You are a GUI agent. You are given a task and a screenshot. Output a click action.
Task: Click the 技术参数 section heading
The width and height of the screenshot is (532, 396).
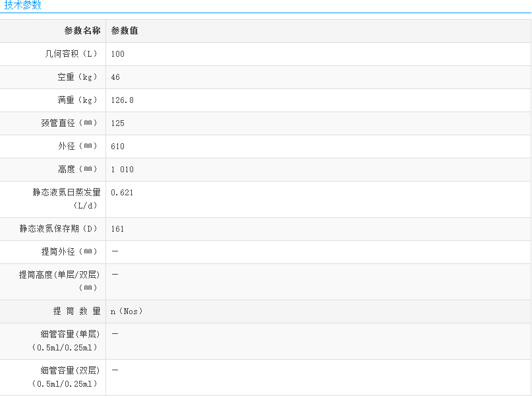tap(22, 5)
